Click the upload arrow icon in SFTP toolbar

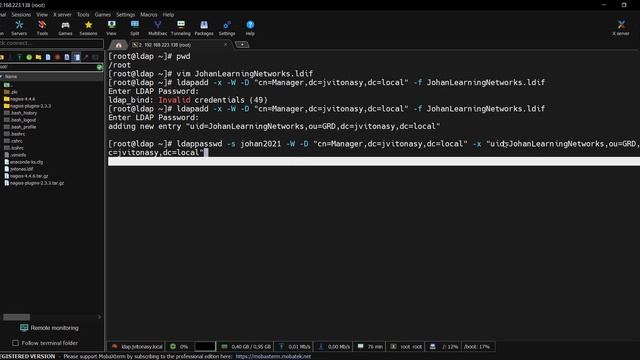click(x=19, y=57)
